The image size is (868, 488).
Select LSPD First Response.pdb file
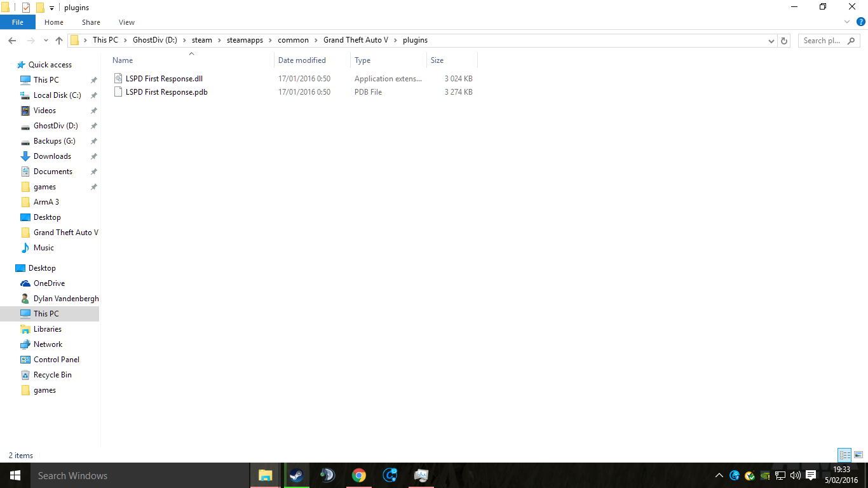pos(166,92)
